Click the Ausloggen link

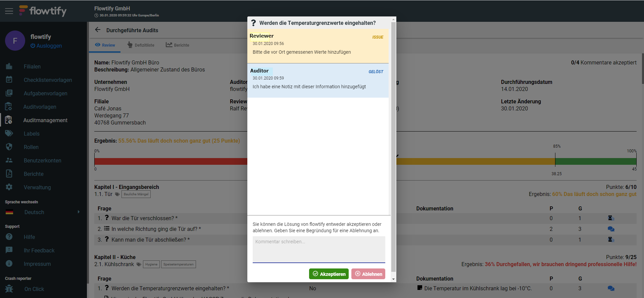(46, 46)
